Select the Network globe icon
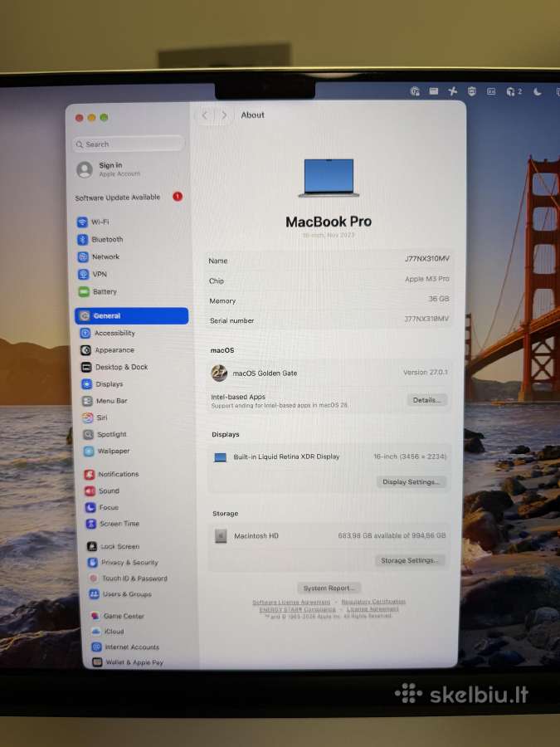 pyautogui.click(x=83, y=257)
